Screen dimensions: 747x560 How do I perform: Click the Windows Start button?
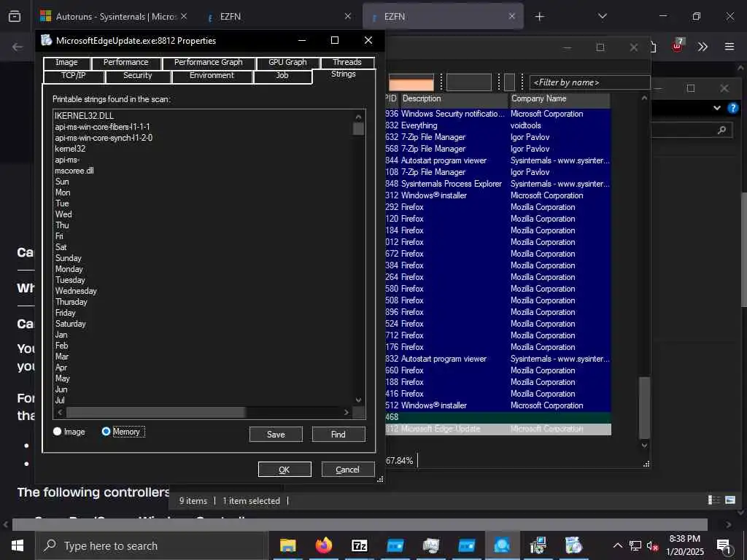(x=18, y=545)
